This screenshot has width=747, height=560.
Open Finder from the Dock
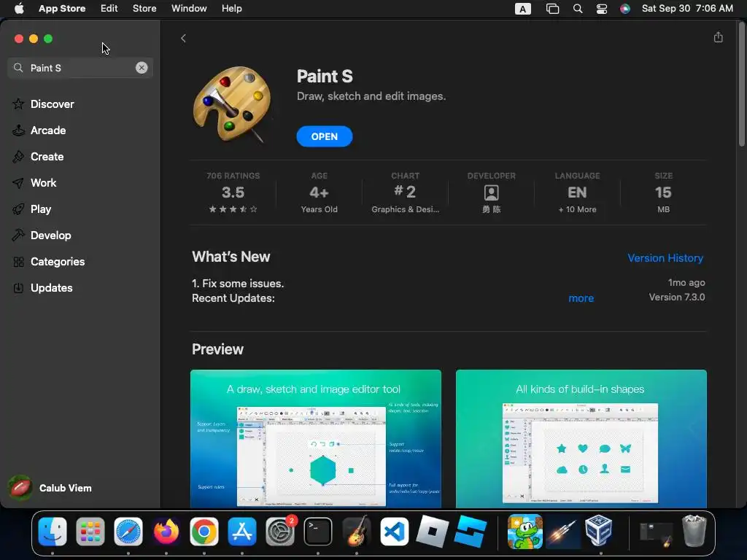tap(53, 532)
